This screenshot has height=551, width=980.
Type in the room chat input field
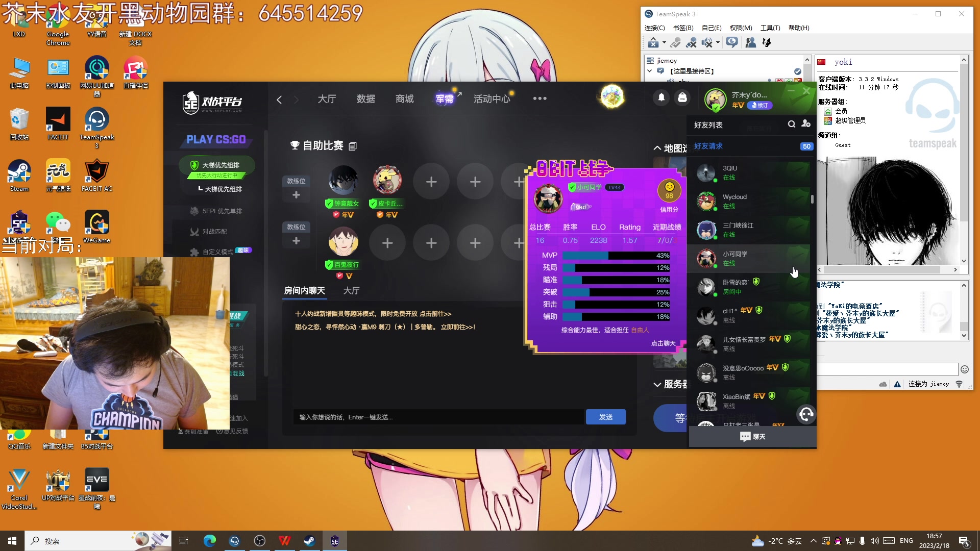439,417
